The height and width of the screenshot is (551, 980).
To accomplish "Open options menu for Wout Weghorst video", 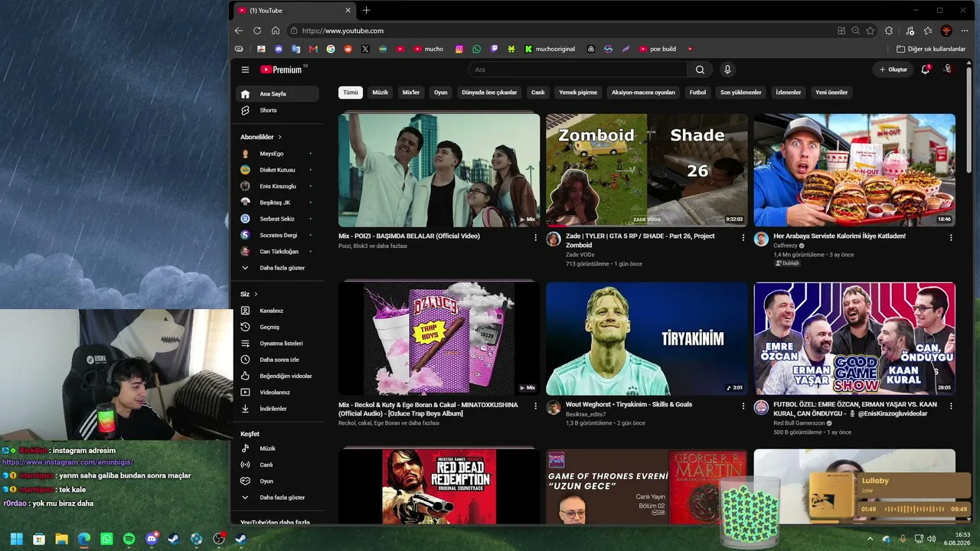I will click(x=743, y=406).
